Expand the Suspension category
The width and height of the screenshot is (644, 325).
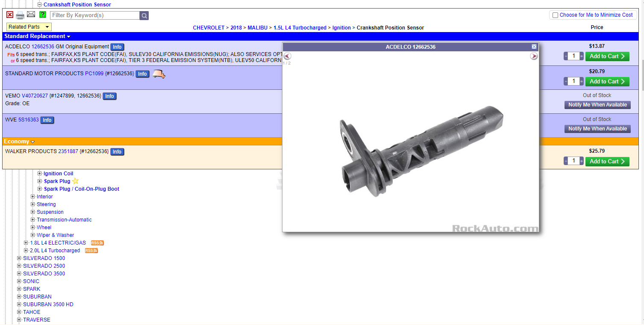point(33,212)
